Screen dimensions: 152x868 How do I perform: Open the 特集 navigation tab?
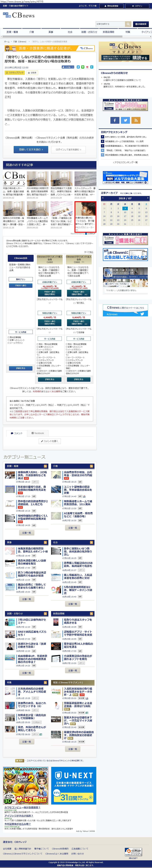(128, 32)
